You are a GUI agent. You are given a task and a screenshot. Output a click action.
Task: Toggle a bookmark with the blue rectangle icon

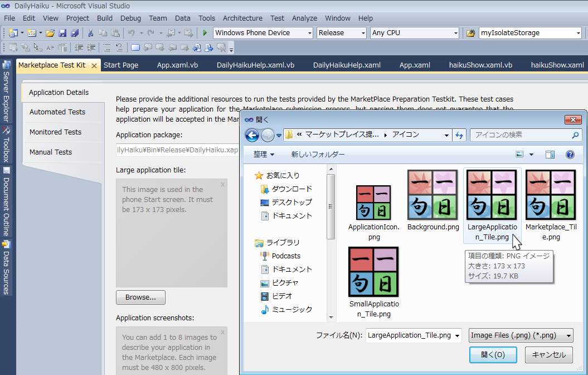point(135,47)
